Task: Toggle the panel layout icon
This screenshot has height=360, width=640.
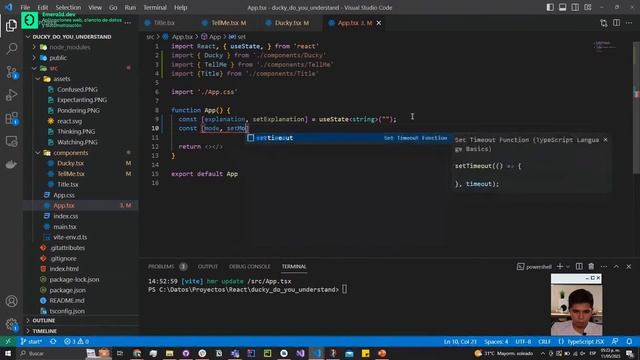Action: 562,7
